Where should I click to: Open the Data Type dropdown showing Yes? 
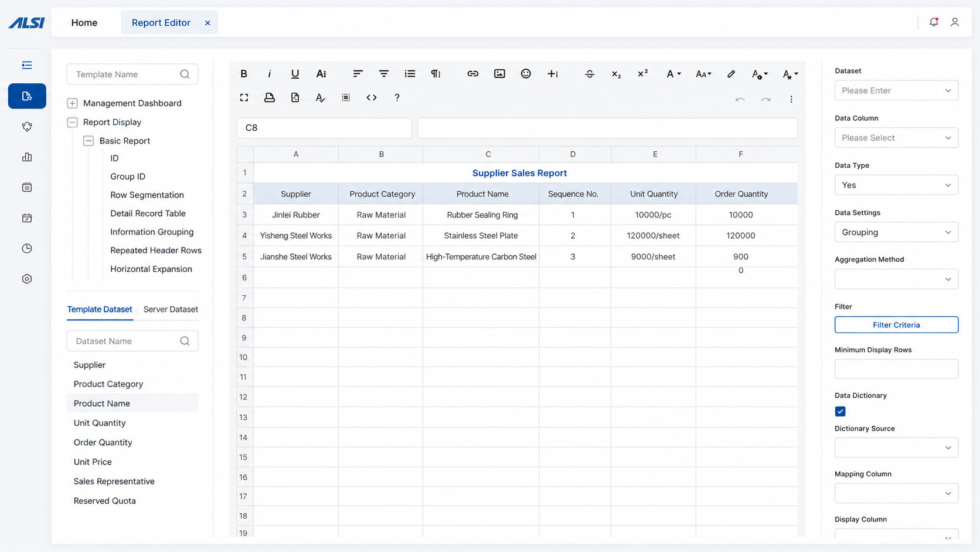896,185
